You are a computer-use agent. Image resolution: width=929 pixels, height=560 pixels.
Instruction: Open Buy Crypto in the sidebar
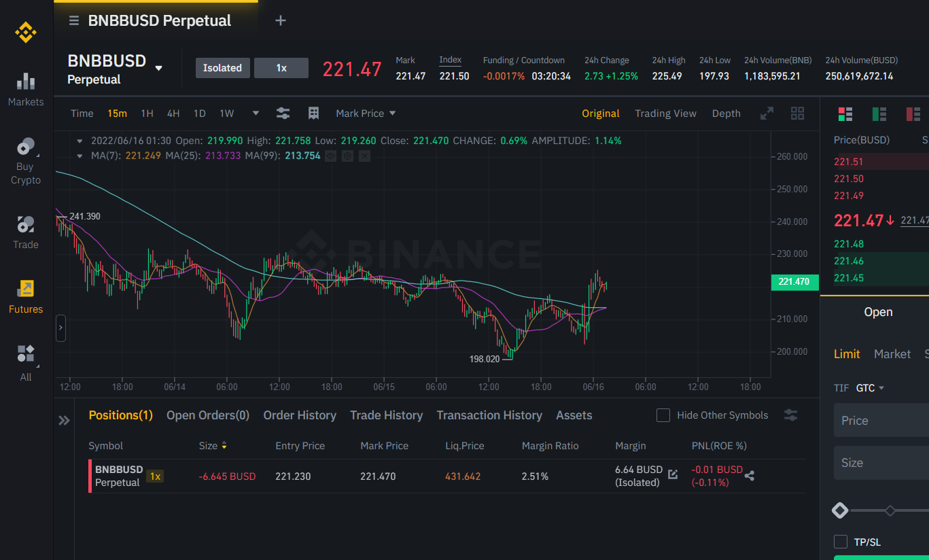click(x=26, y=162)
